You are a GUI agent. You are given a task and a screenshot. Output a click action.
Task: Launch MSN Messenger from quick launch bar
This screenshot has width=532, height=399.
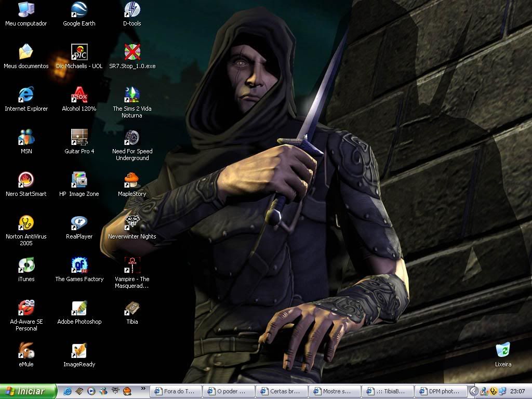pyautogui.click(x=103, y=391)
